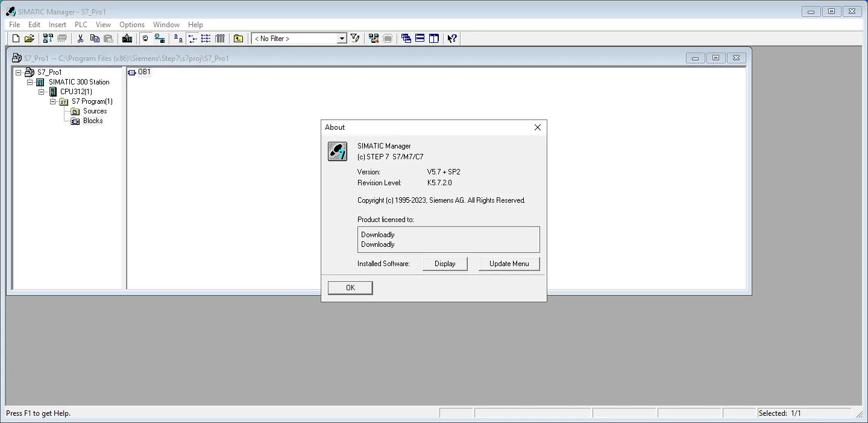This screenshot has height=423, width=868.
Task: Collapse the S7 Program(1) node
Action: (x=53, y=101)
